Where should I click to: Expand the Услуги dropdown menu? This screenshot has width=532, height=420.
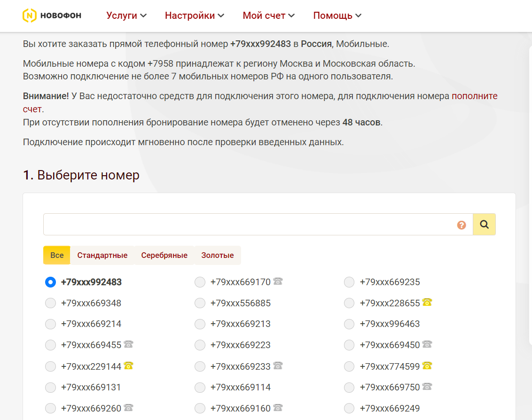coord(126,16)
